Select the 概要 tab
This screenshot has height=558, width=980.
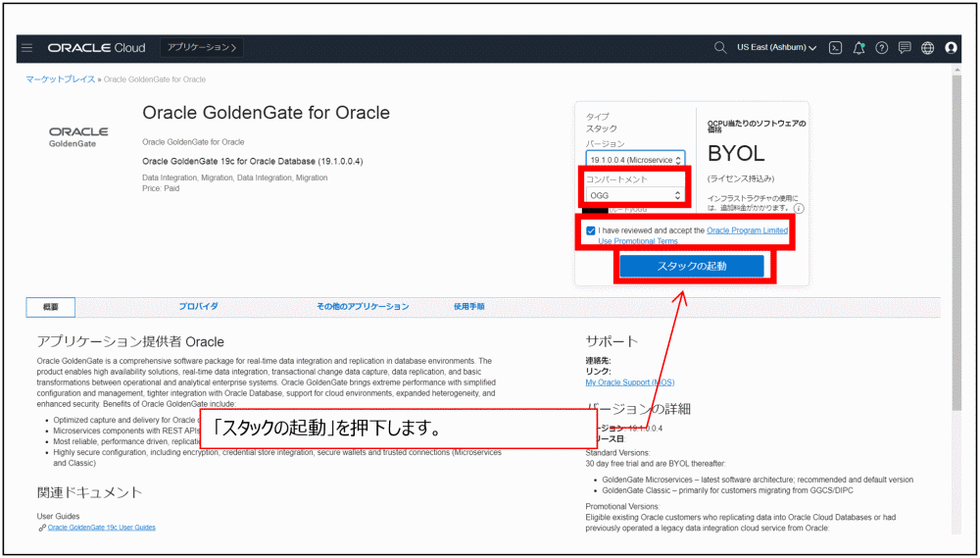pyautogui.click(x=51, y=307)
